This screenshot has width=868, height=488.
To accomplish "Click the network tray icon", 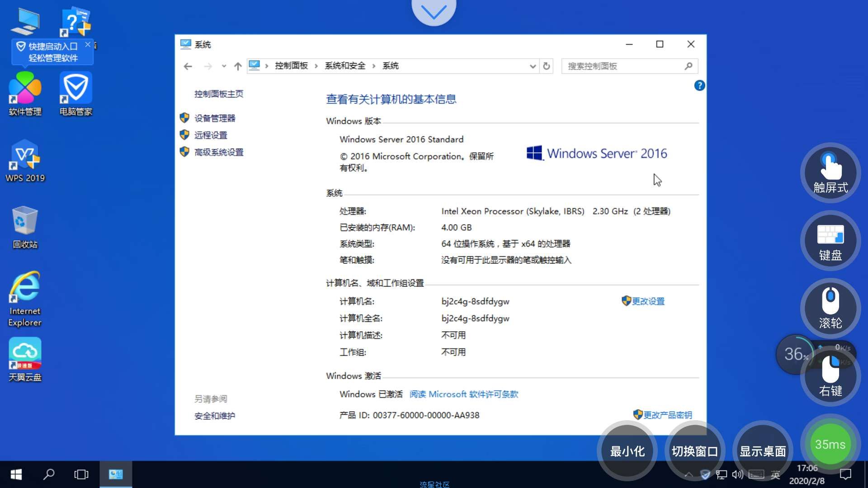I will tap(722, 474).
